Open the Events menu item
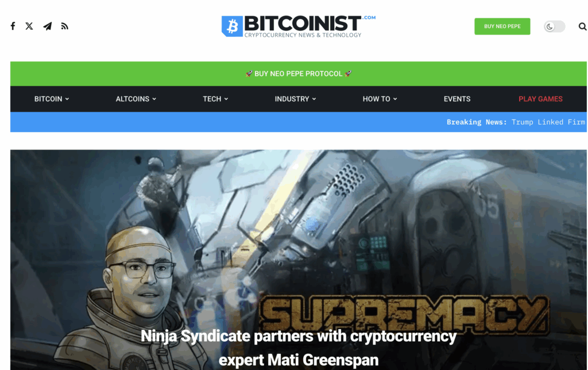This screenshot has width=588, height=370. tap(457, 99)
